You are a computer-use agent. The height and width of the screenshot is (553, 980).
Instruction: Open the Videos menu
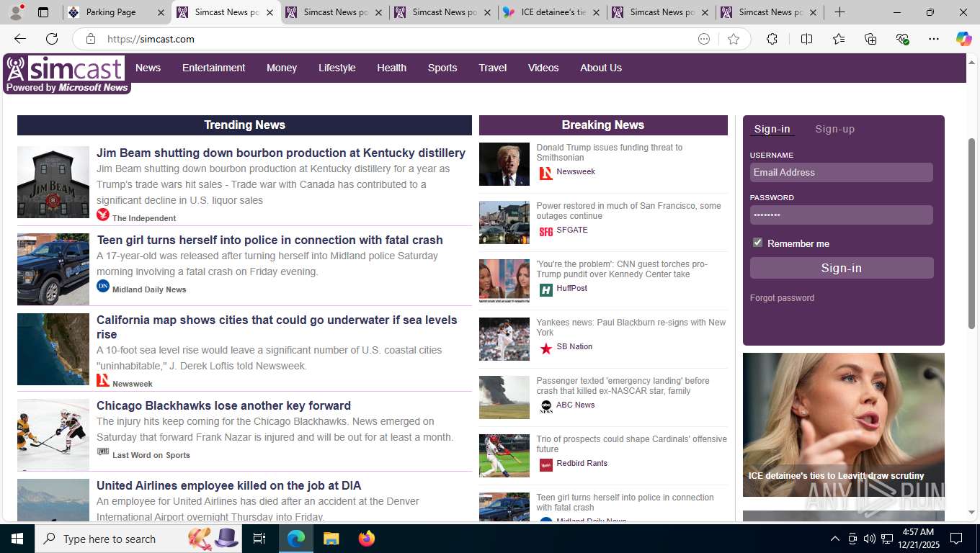[543, 68]
